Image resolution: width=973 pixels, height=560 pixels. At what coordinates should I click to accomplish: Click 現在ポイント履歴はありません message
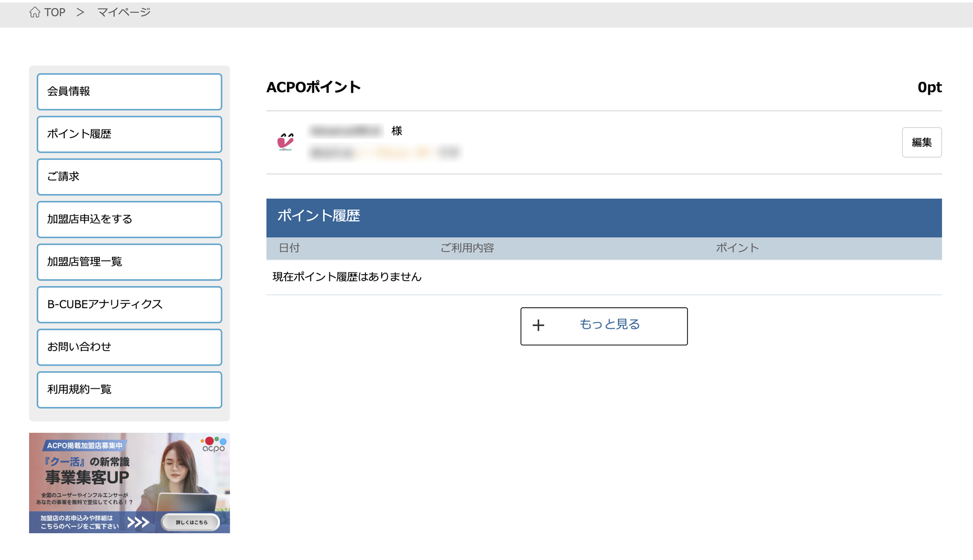347,277
